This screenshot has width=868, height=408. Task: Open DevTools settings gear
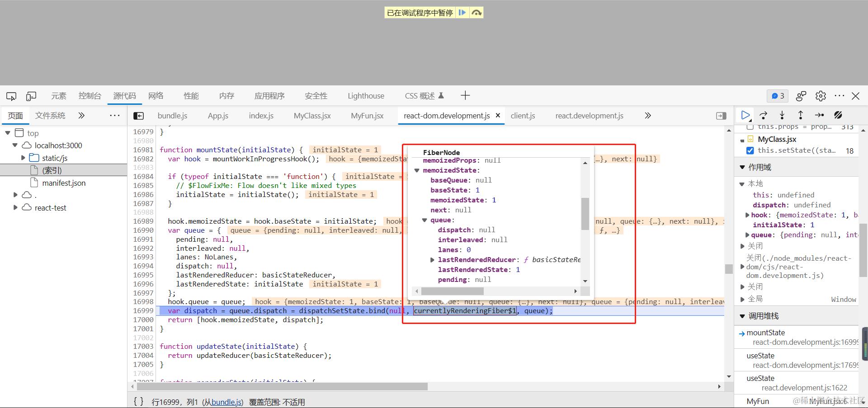[x=821, y=96]
